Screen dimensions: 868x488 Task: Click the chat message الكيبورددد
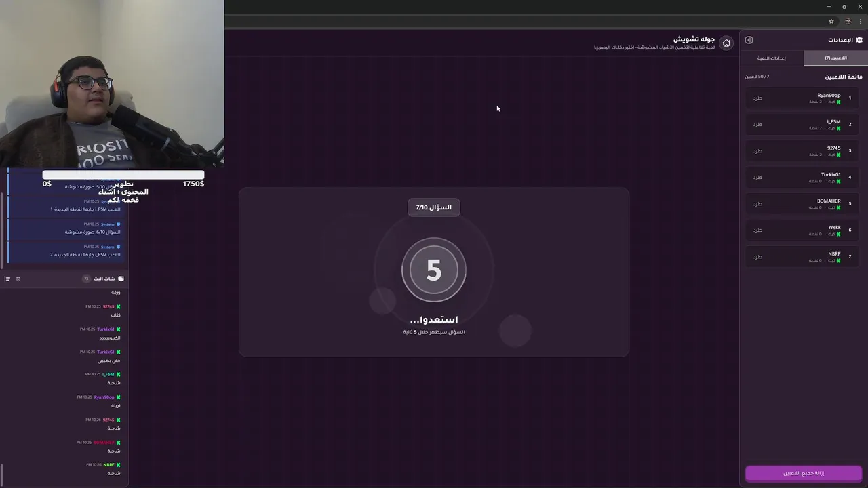(110, 338)
